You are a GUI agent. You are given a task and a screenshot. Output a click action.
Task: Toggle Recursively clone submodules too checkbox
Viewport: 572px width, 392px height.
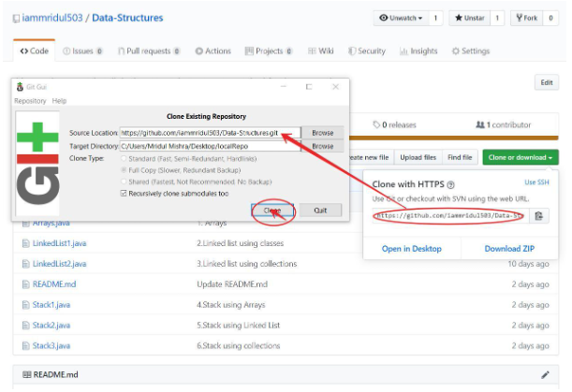(125, 193)
